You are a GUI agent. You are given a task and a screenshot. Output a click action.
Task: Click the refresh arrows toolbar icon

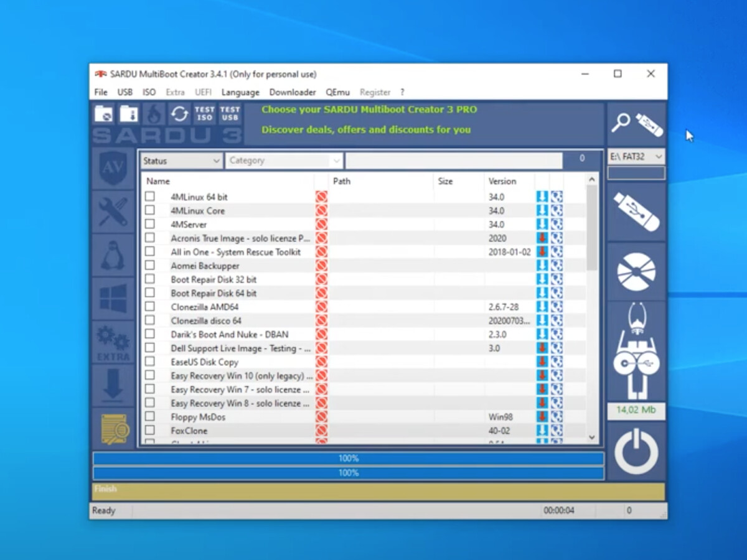click(x=179, y=114)
